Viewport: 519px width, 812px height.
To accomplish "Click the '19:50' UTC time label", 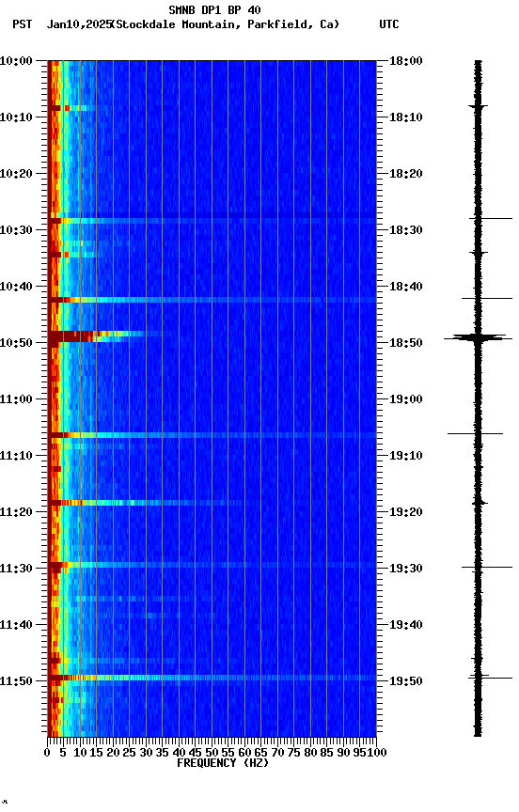I will (406, 681).
